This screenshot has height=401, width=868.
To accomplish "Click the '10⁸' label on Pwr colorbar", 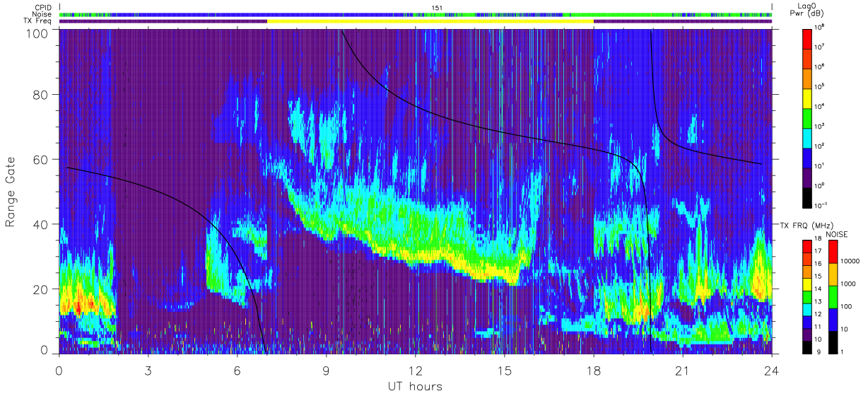I will (x=820, y=27).
